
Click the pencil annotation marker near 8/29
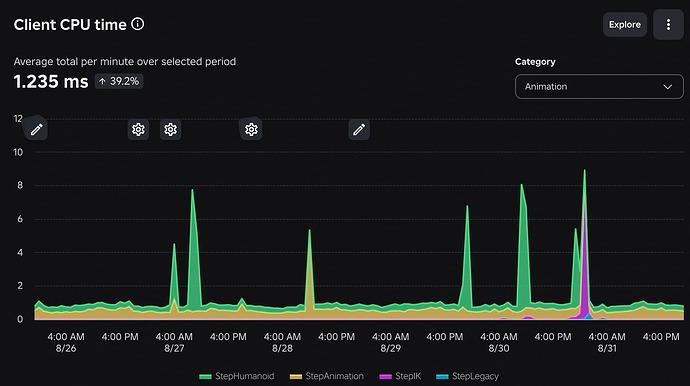[x=359, y=129]
